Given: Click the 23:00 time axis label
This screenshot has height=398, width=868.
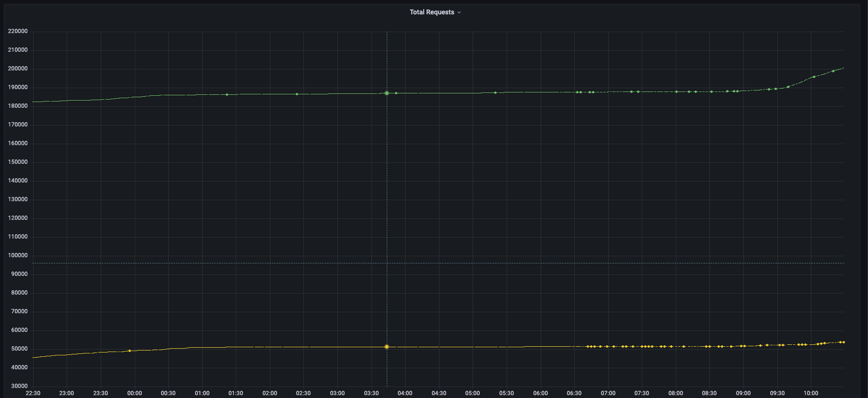Looking at the screenshot, I should pos(67,393).
